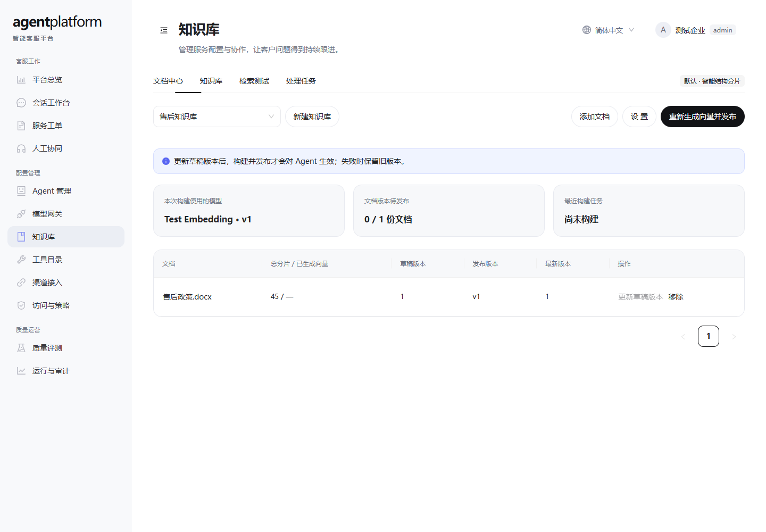This screenshot has width=766, height=532.
Task: Click the 知识库 book icon in sidebar
Action: click(21, 237)
